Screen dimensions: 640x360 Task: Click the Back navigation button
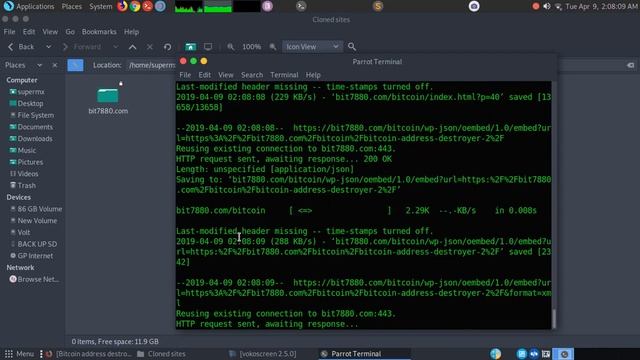pos(21,47)
